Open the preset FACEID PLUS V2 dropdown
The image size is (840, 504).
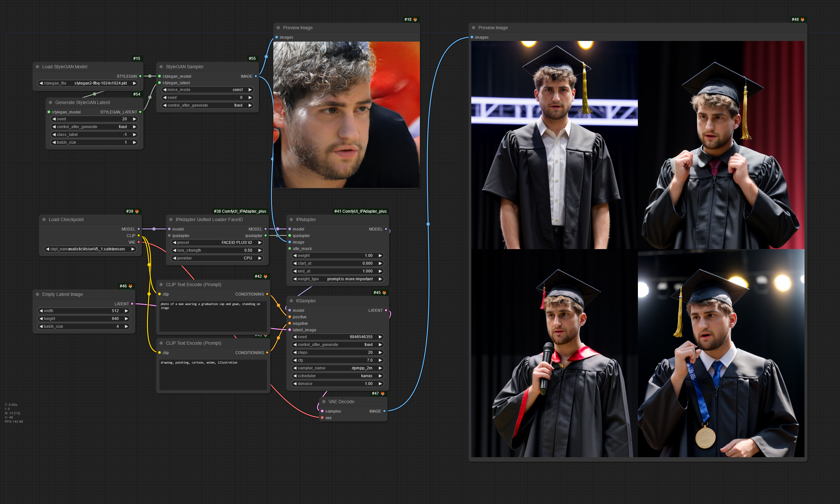[217, 243]
